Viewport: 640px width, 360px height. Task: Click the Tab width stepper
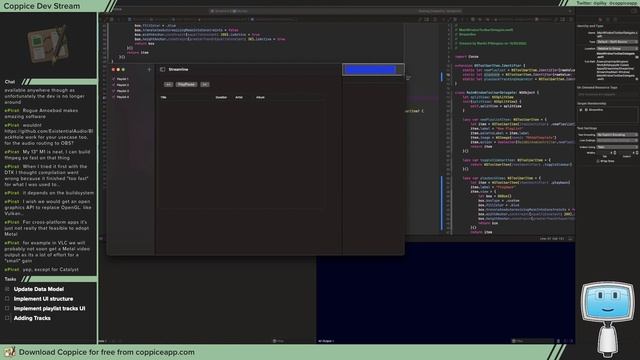(615, 153)
